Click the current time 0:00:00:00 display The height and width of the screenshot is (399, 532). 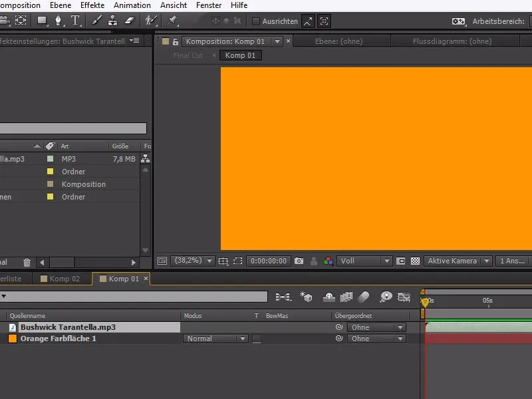pyautogui.click(x=269, y=261)
